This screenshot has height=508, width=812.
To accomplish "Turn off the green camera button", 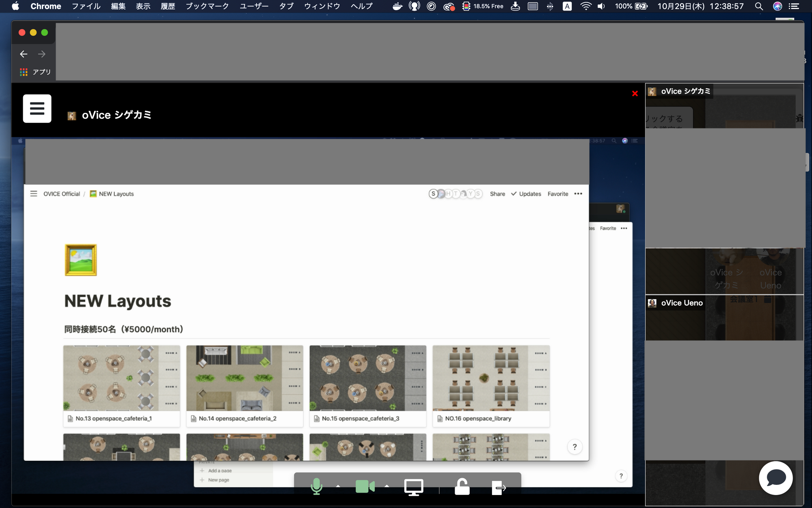I will 365,486.
